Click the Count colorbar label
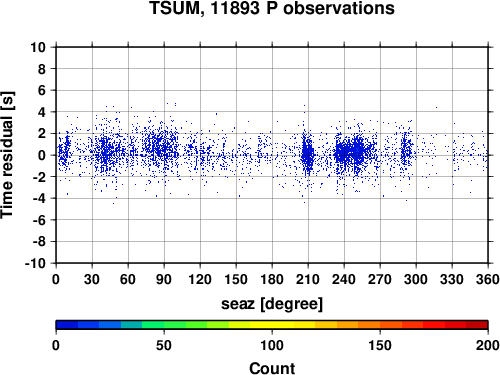 pos(272,368)
